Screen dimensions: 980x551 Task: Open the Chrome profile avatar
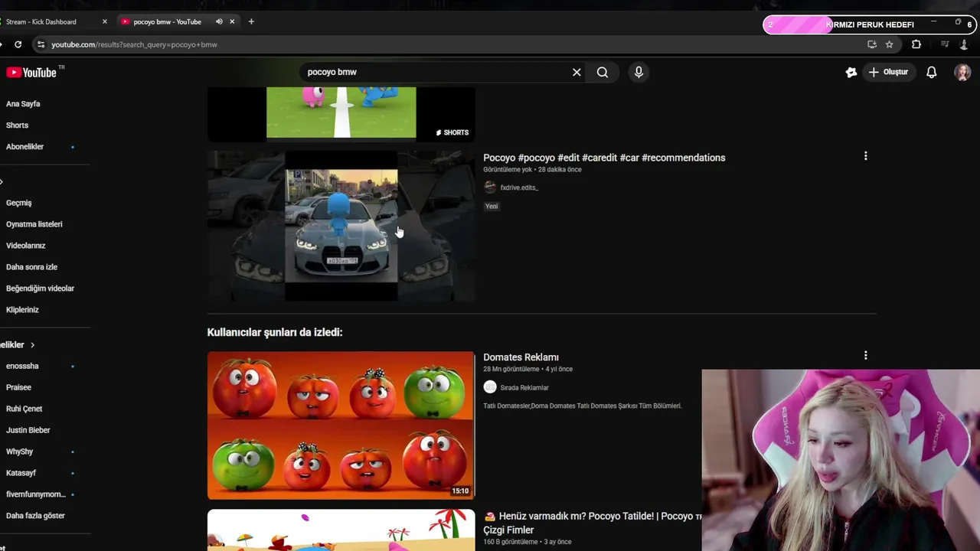pos(963,44)
